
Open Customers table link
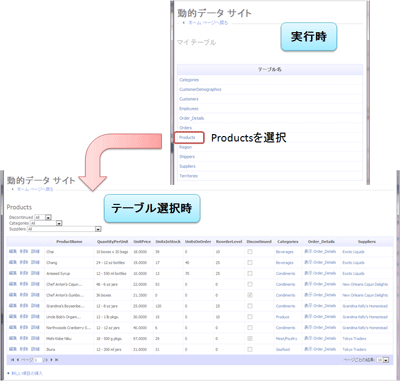[x=189, y=99]
